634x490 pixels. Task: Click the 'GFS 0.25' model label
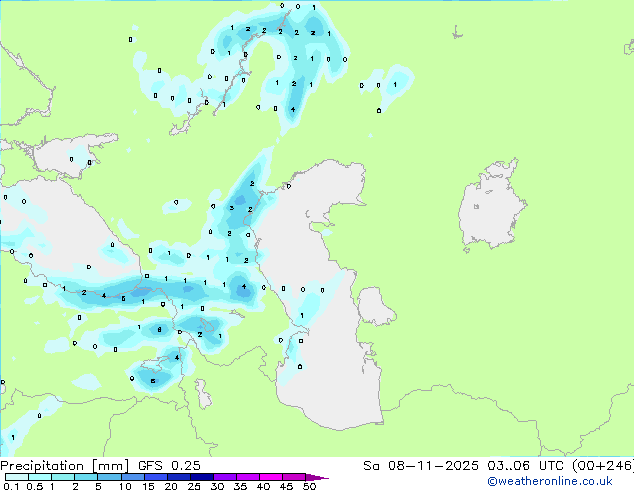(169, 466)
